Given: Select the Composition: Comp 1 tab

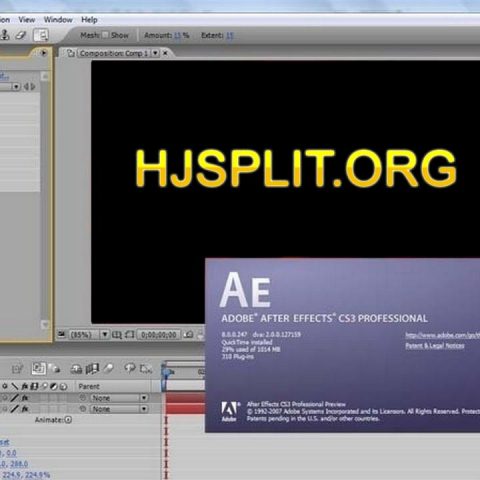Looking at the screenshot, I should 114,53.
